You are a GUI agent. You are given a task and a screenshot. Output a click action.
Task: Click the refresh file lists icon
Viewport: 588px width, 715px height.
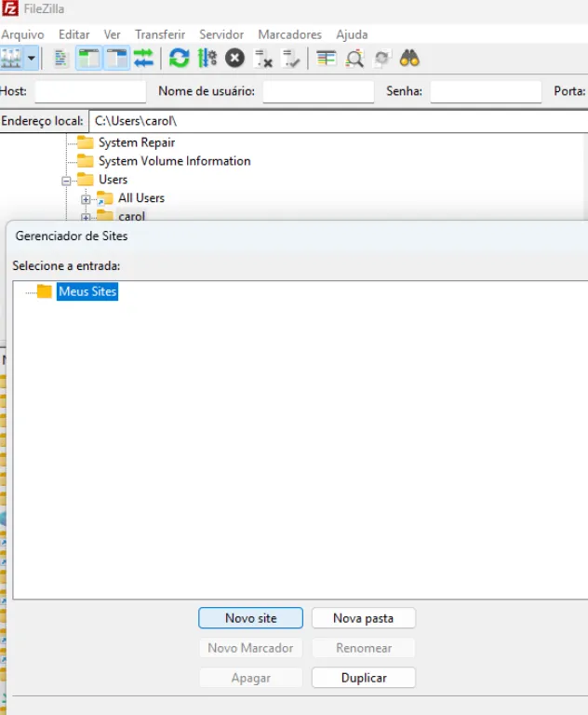coord(179,58)
